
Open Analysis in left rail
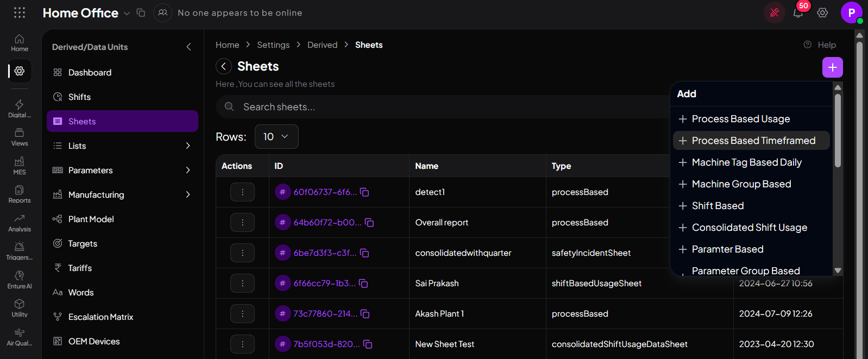tap(20, 223)
